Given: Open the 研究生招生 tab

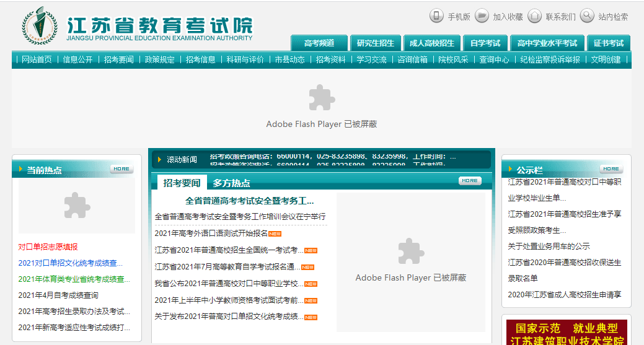Looking at the screenshot, I should click(376, 43).
